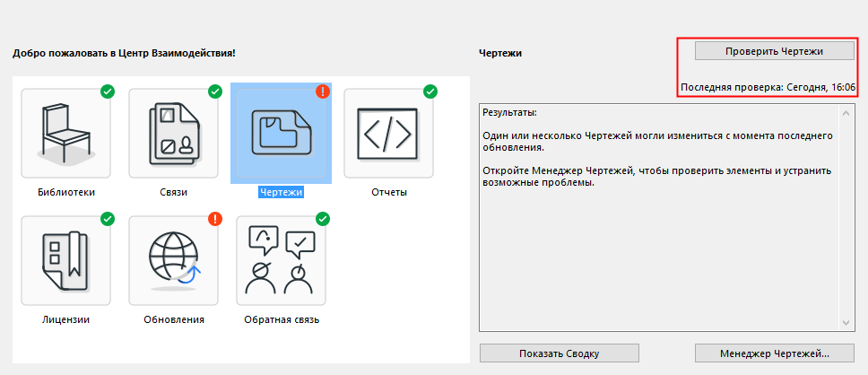
Task: Click the welcome heading Добро пожаловать
Action: [124, 54]
